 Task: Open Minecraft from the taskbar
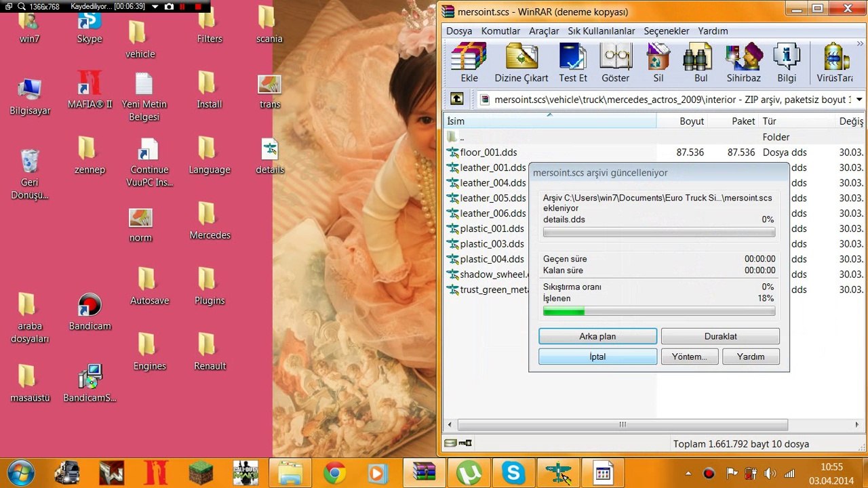(x=201, y=472)
